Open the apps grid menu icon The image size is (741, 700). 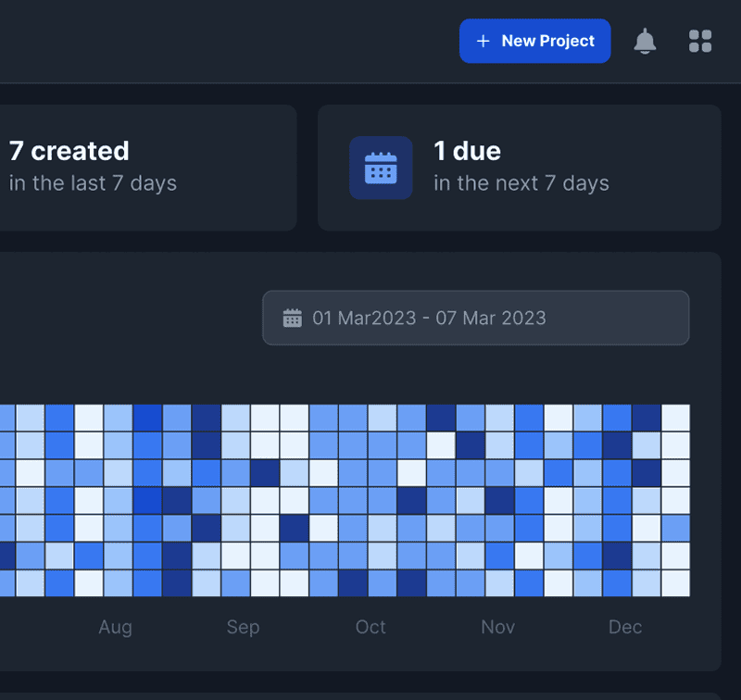point(700,41)
